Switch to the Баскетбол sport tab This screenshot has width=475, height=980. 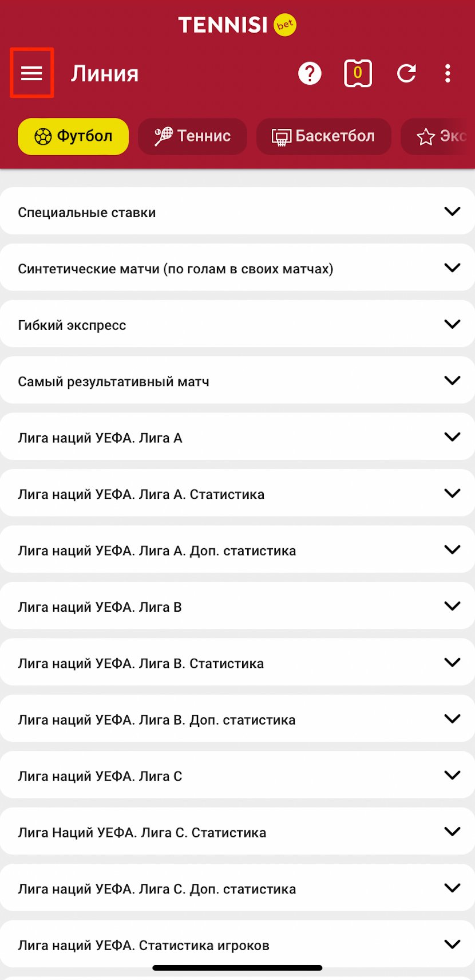323,136
